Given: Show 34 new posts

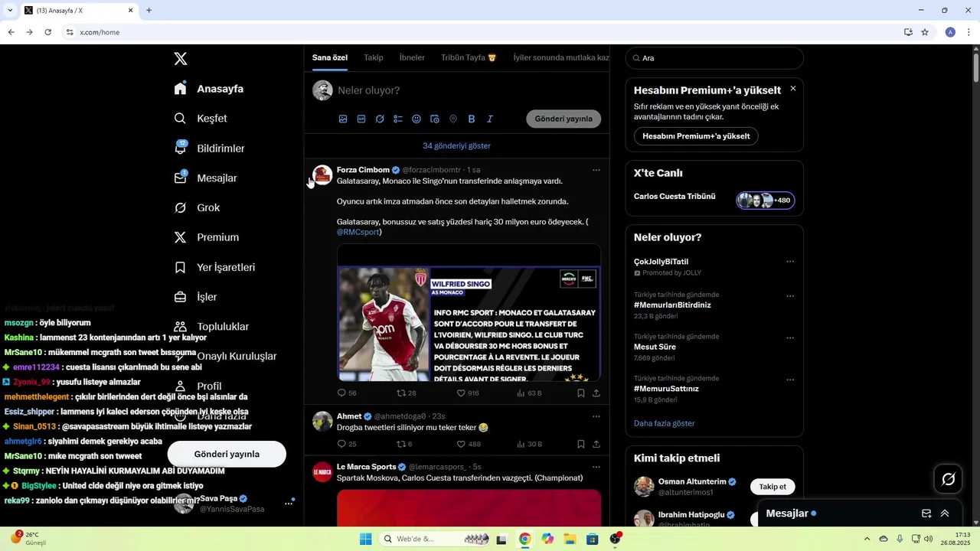Looking at the screenshot, I should point(456,145).
